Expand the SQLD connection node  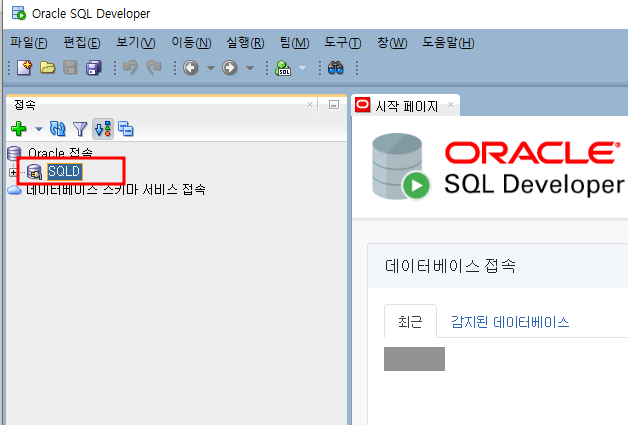(13, 172)
